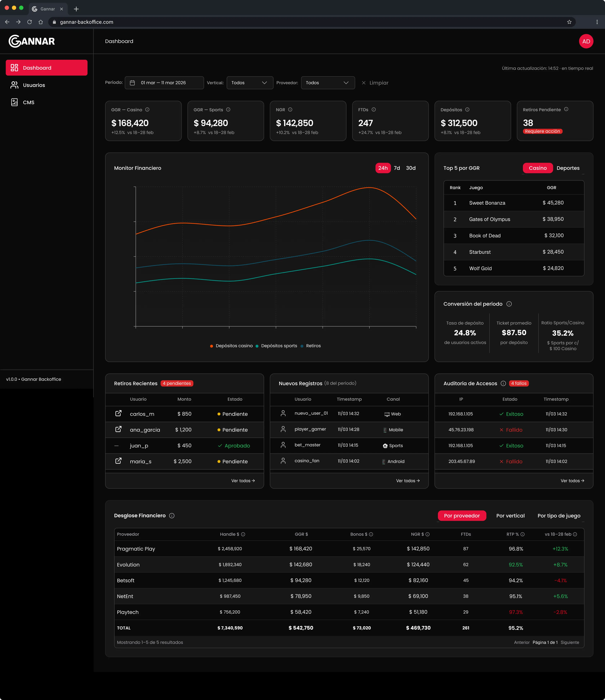Image resolution: width=605 pixels, height=700 pixels.
Task: Click the vs 18–28 feb column info icon
Action: pyautogui.click(x=575, y=534)
